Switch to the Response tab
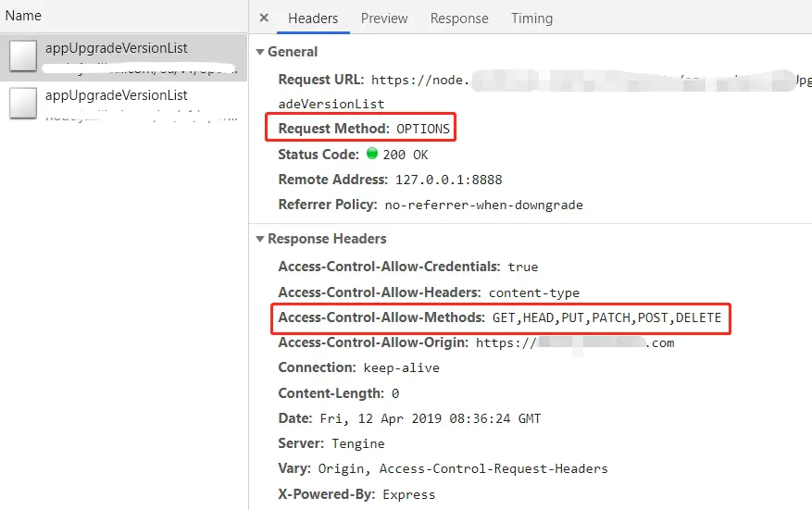Image resolution: width=812 pixels, height=510 pixels. point(459,19)
